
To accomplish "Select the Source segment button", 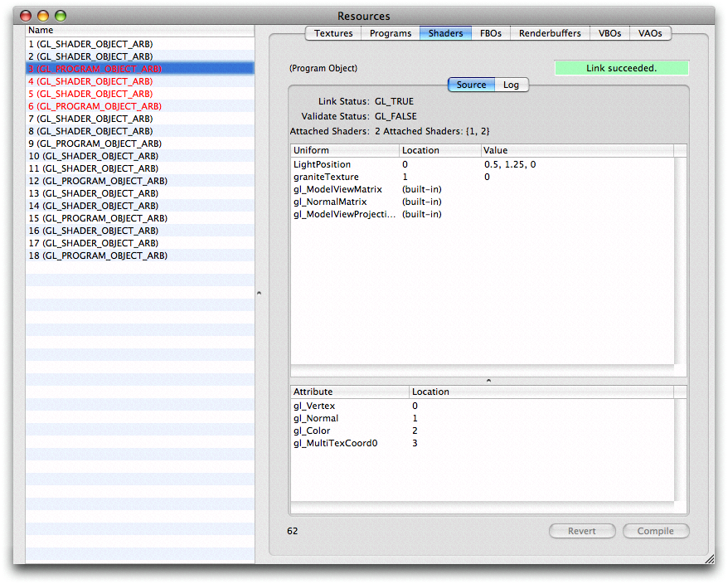I will pyautogui.click(x=471, y=85).
